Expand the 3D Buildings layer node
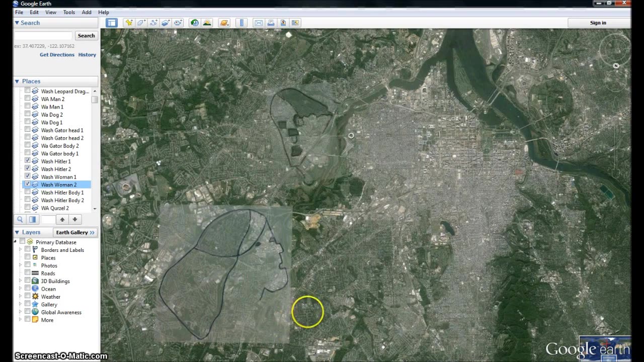Image resolution: width=644 pixels, height=362 pixels. pos(21,281)
